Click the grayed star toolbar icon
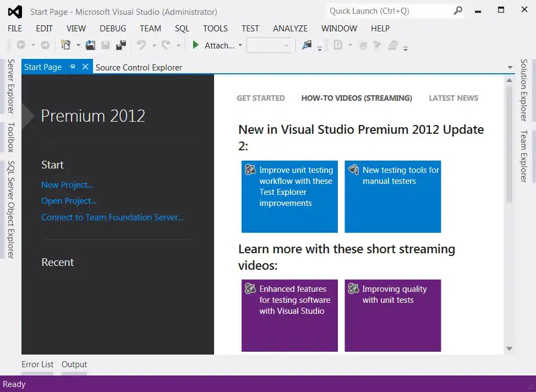The height and width of the screenshot is (392, 536). tap(377, 45)
